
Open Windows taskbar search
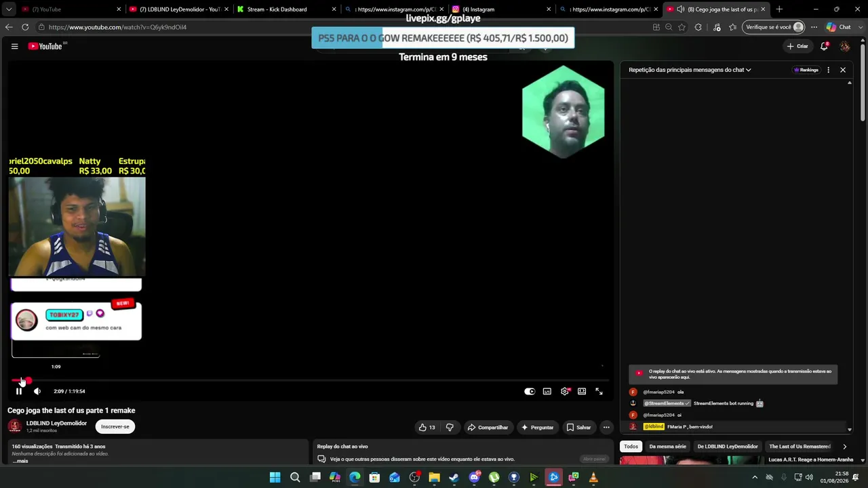coord(295,477)
